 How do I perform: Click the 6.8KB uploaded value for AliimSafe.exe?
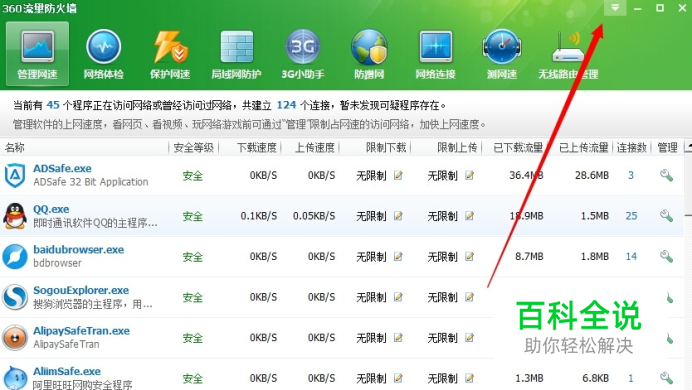coord(595,378)
